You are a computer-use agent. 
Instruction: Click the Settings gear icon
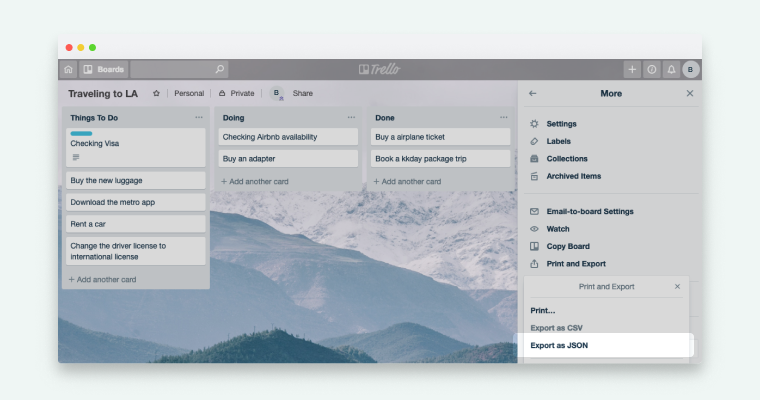coord(534,124)
